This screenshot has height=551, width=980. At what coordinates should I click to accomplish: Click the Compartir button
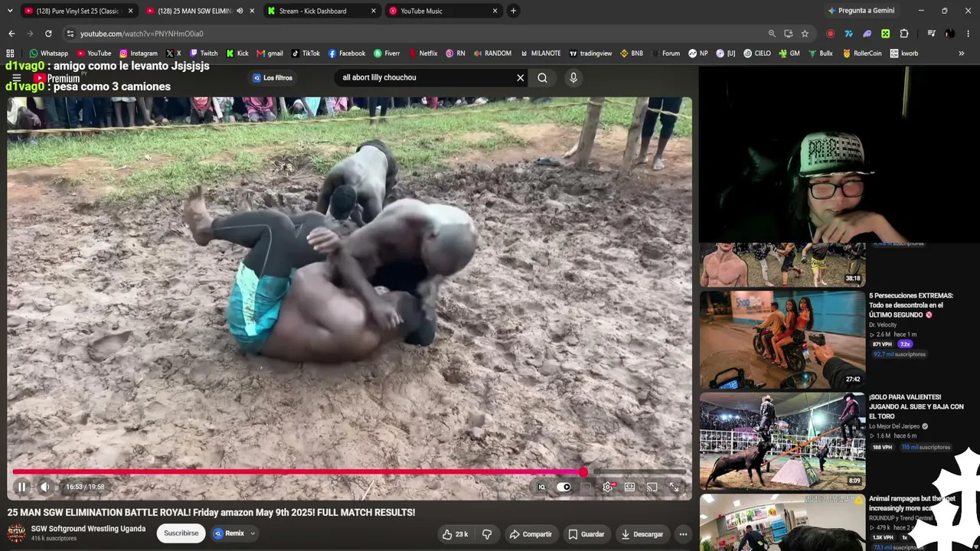click(531, 534)
